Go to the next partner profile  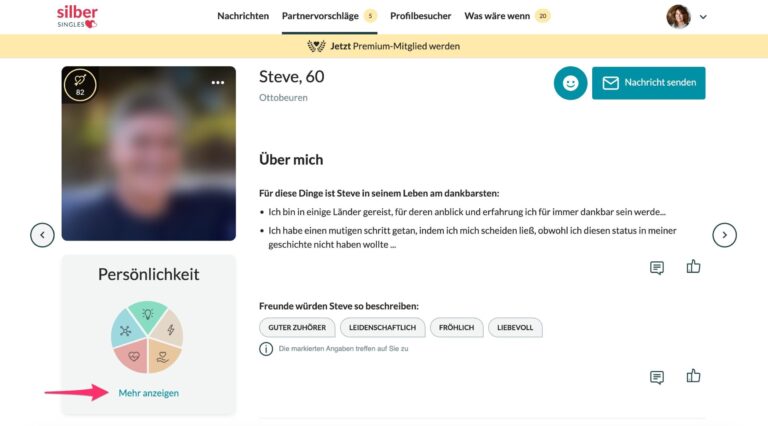click(x=724, y=235)
